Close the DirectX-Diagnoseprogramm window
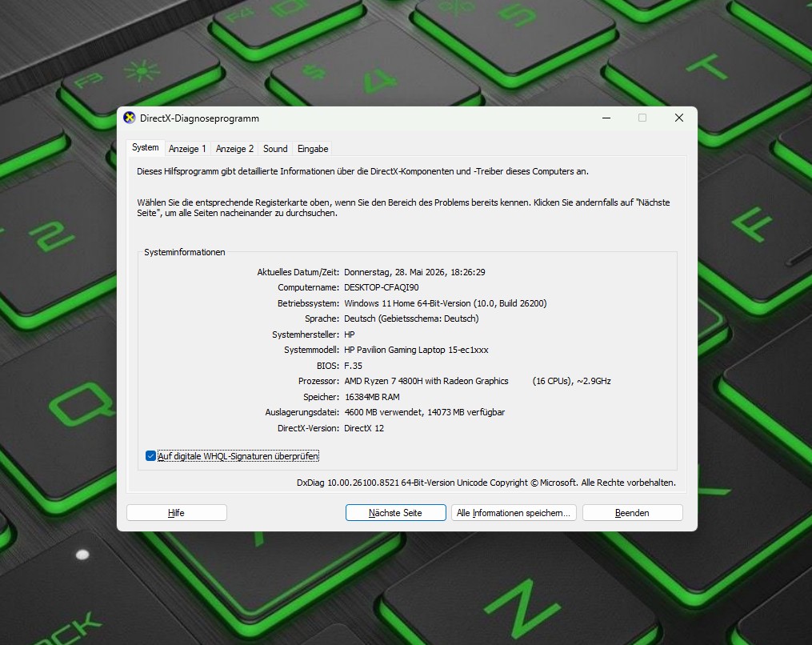812x645 pixels. [679, 118]
